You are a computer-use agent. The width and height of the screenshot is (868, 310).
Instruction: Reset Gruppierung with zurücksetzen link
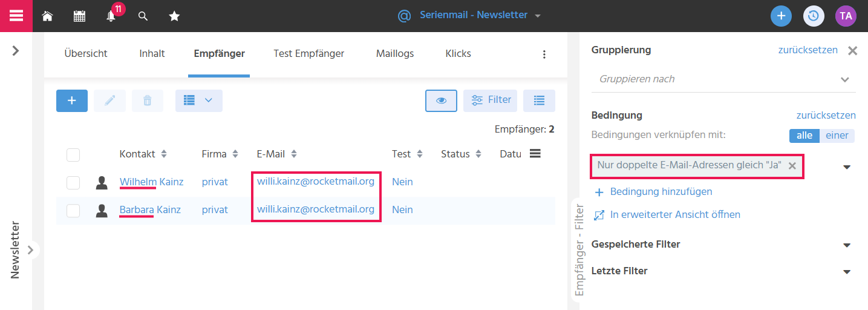pyautogui.click(x=808, y=50)
